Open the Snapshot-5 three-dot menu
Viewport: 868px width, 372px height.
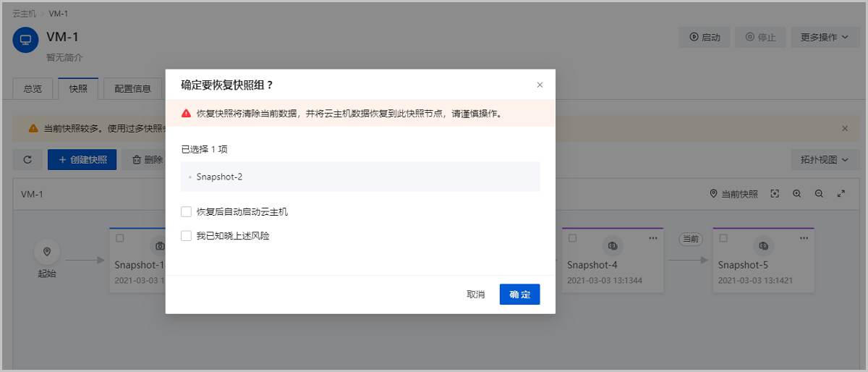pyautogui.click(x=804, y=238)
